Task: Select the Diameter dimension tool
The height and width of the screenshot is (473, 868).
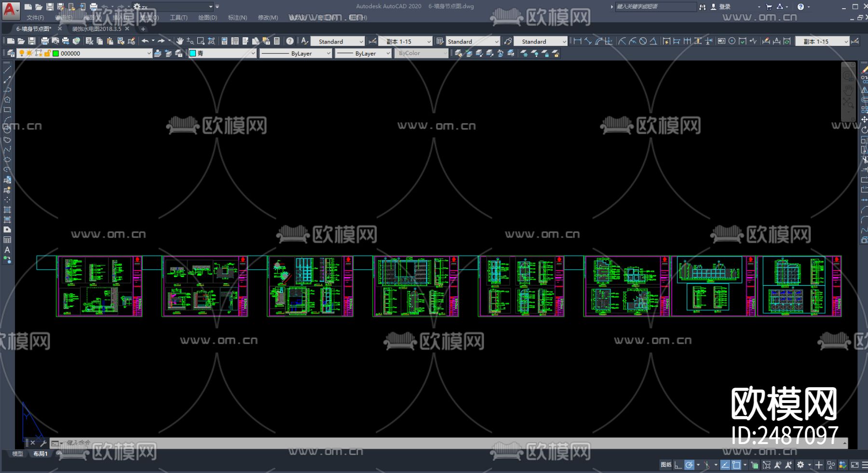Action: click(643, 42)
